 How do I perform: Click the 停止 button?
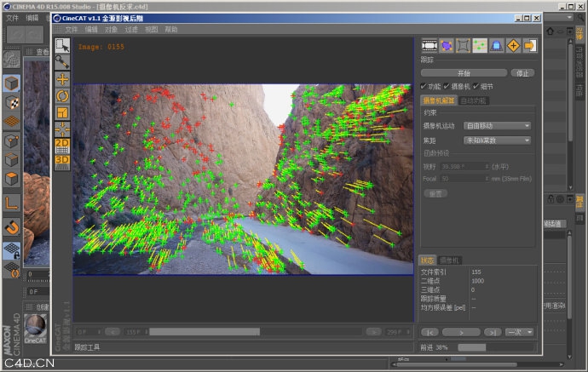tap(522, 73)
